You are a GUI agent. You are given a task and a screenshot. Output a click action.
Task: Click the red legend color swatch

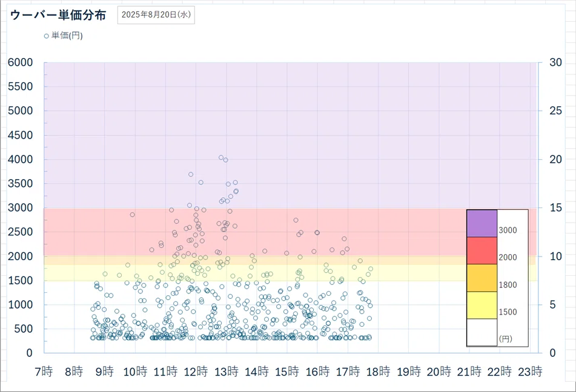click(482, 250)
